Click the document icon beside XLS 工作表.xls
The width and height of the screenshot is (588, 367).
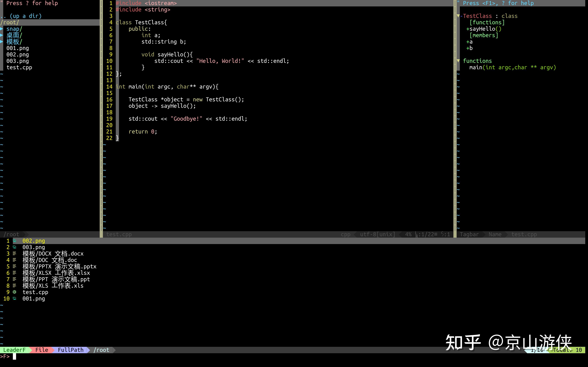(x=15, y=286)
